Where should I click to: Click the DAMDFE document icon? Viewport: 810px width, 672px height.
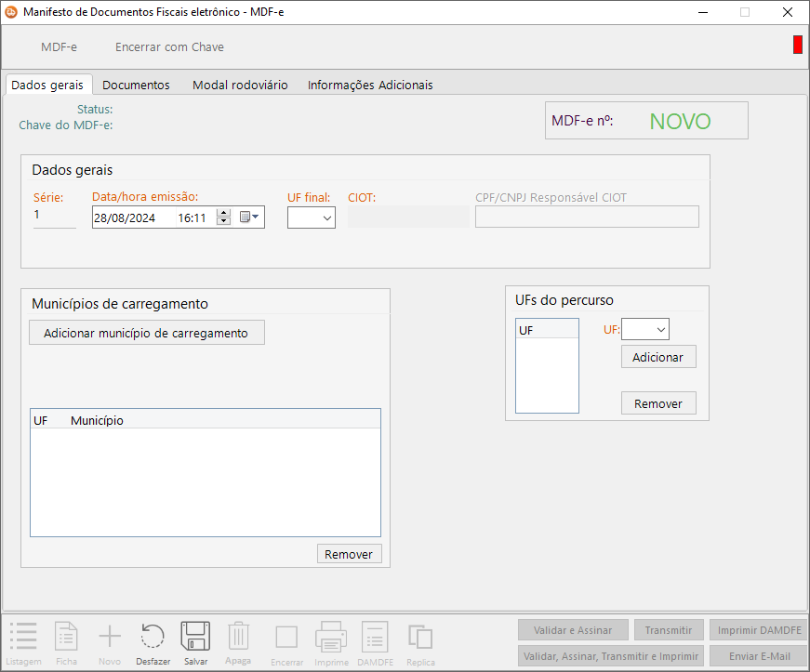pos(375,638)
